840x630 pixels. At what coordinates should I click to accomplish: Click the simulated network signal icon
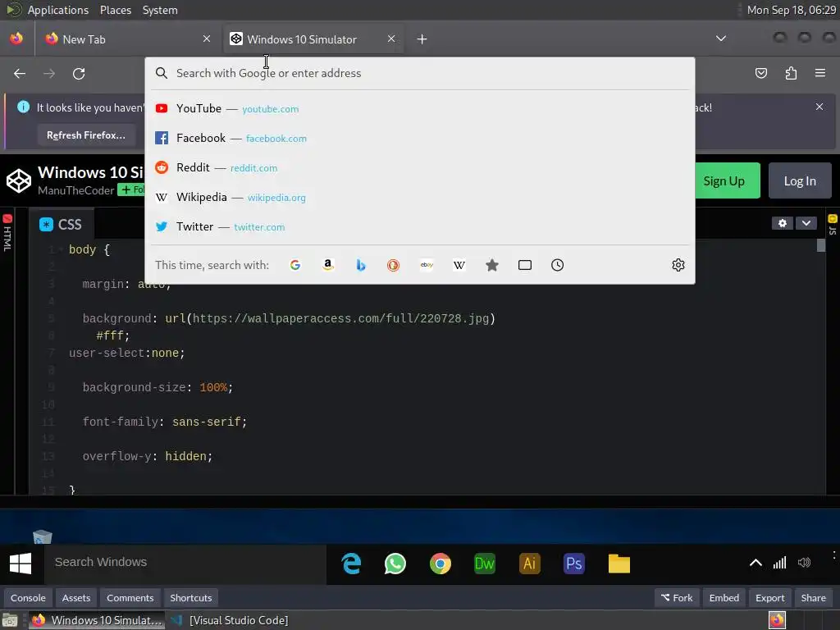(779, 563)
